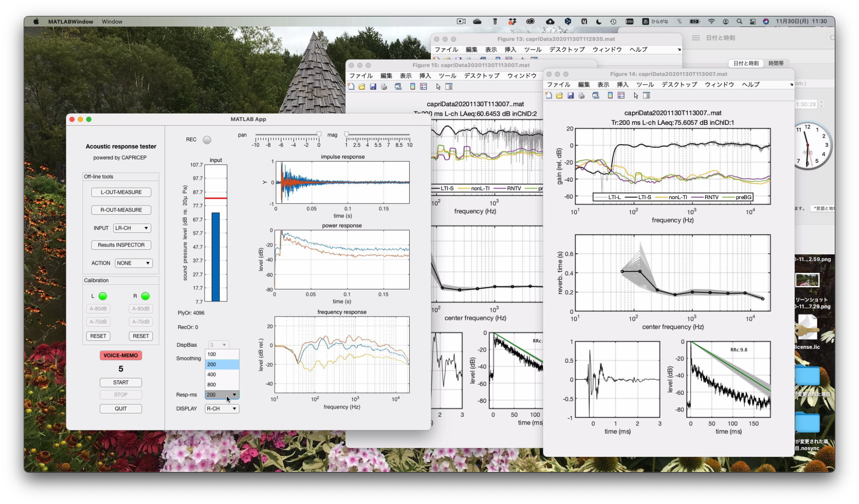The width and height of the screenshot is (859, 504).
Task: Select the Edit Plot arrow tool in Figure 14
Action: [x=636, y=95]
